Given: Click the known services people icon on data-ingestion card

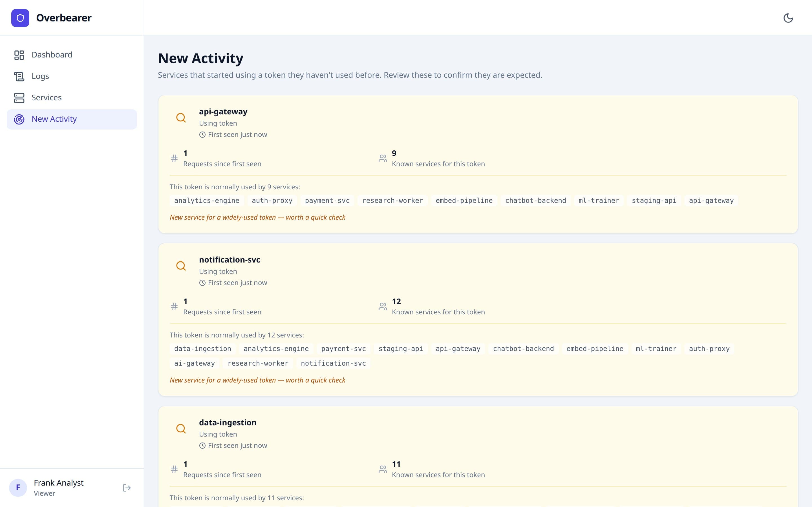Looking at the screenshot, I should coord(383,469).
